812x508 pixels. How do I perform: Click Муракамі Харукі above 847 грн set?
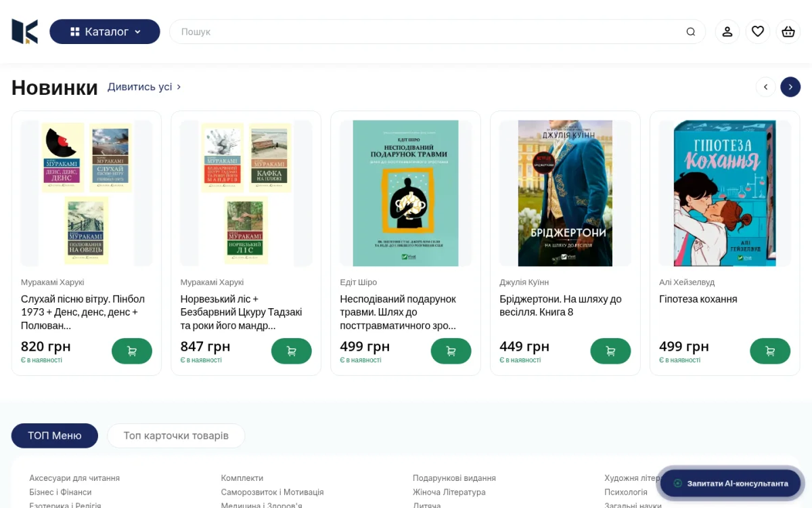pos(212,282)
